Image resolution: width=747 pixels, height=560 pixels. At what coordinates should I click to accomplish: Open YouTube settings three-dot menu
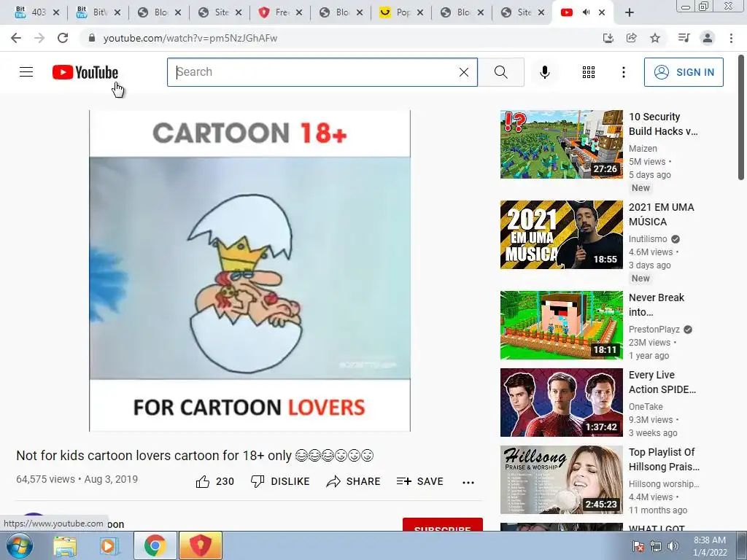tap(623, 72)
